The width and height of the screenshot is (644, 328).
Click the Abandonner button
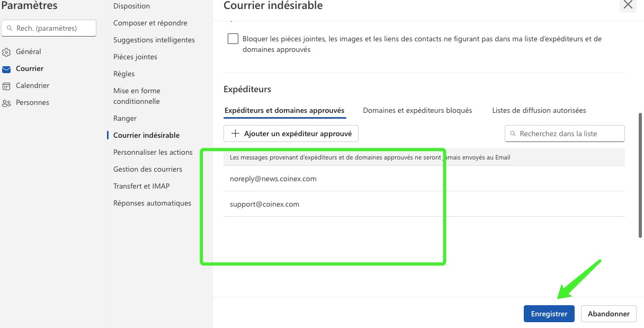(609, 314)
